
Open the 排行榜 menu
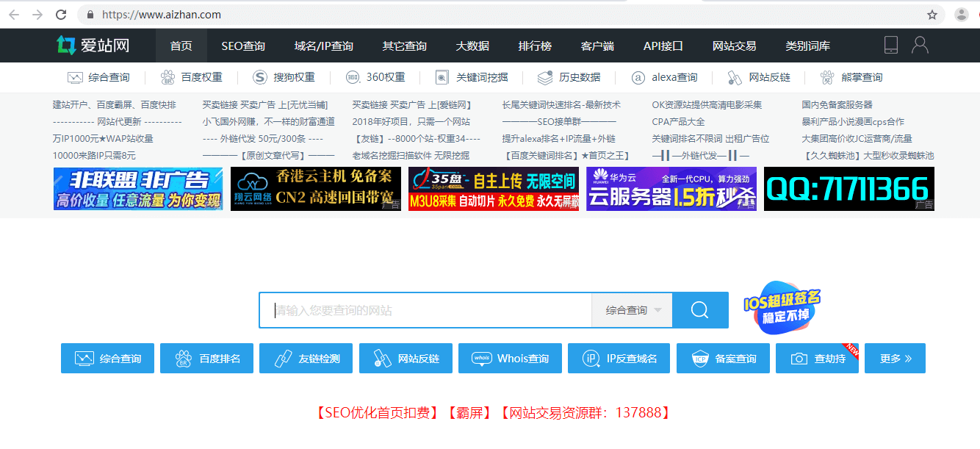click(x=535, y=46)
